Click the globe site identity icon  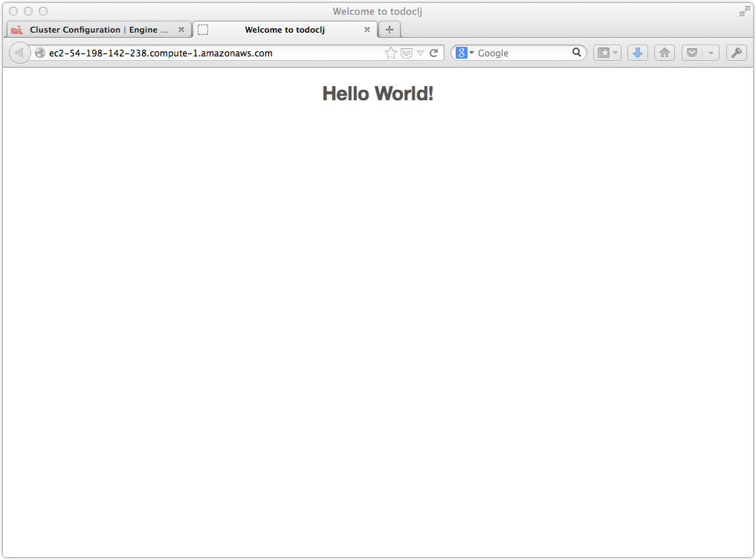pos(39,53)
